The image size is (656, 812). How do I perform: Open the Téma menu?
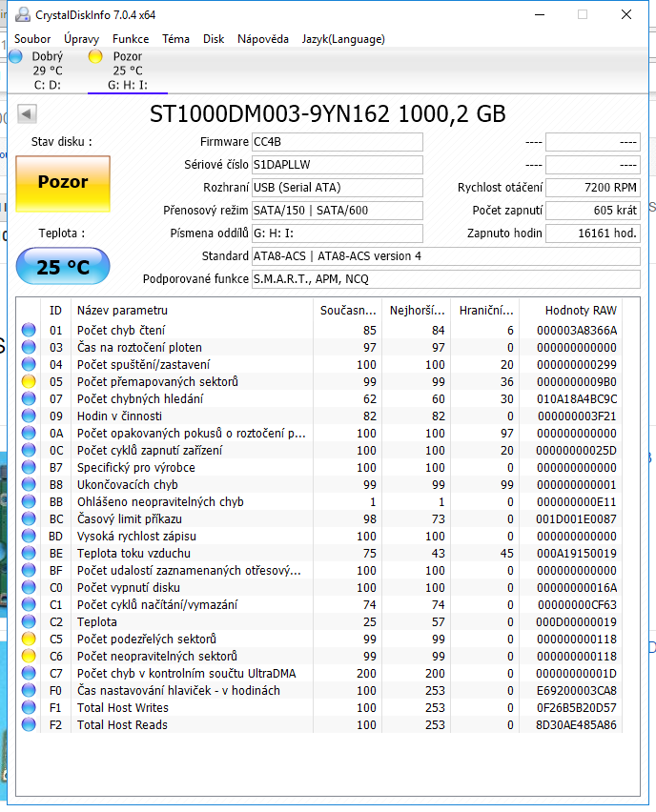[175, 39]
